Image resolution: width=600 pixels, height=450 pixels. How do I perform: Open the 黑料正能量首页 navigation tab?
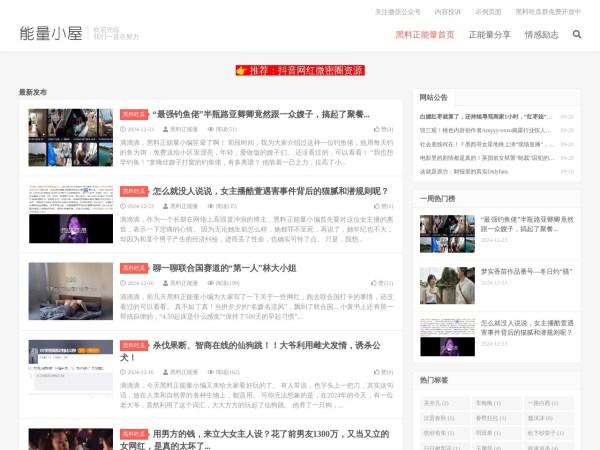424,34
